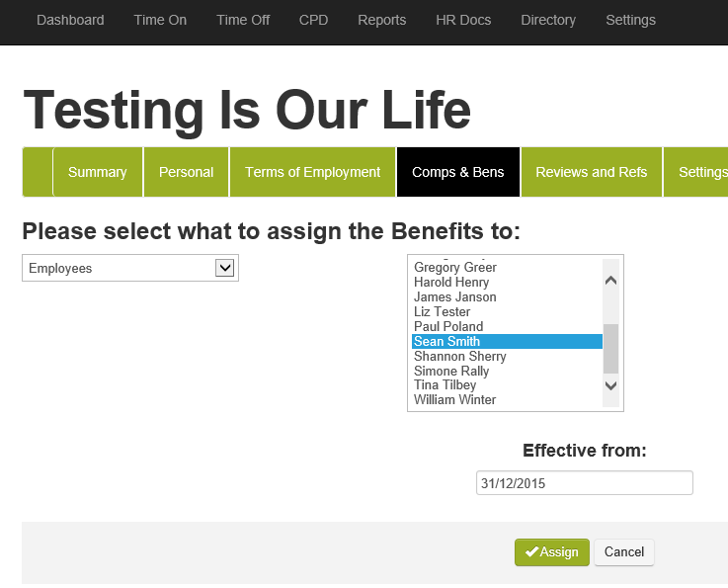728x588 pixels.
Task: Open the Time Off menu
Action: click(243, 20)
